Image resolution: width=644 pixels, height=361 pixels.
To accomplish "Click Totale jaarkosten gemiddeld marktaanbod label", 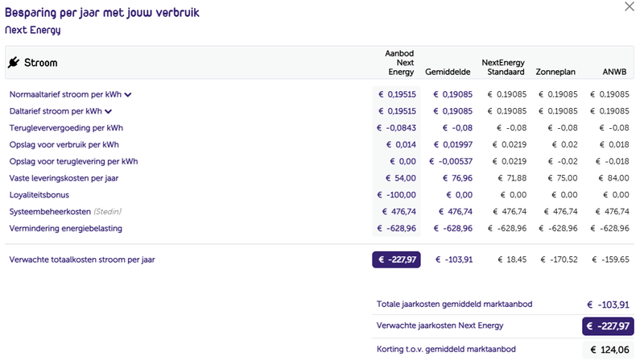I will coord(454,305).
